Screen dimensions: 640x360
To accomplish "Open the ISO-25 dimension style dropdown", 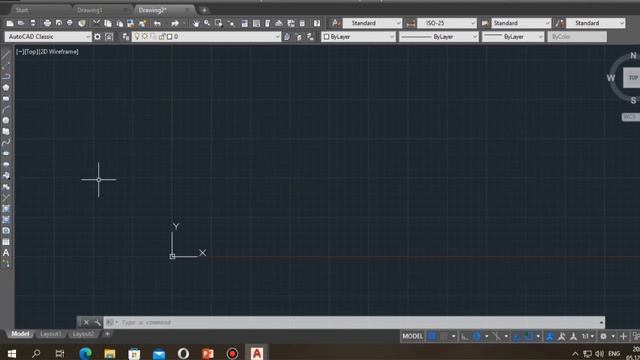I will 447,23.
